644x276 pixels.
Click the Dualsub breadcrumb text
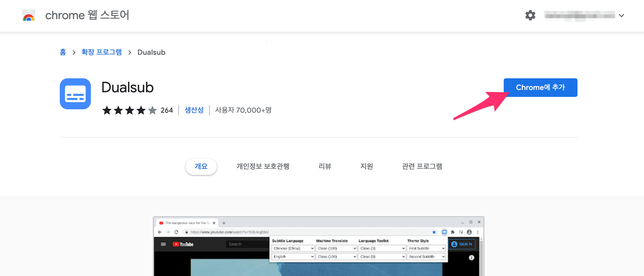point(151,52)
